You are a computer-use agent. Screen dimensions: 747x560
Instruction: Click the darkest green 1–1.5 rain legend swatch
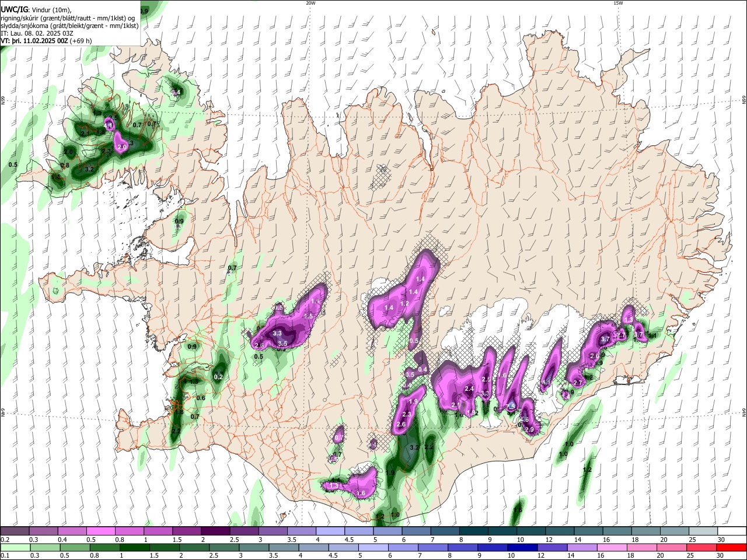[134, 547]
